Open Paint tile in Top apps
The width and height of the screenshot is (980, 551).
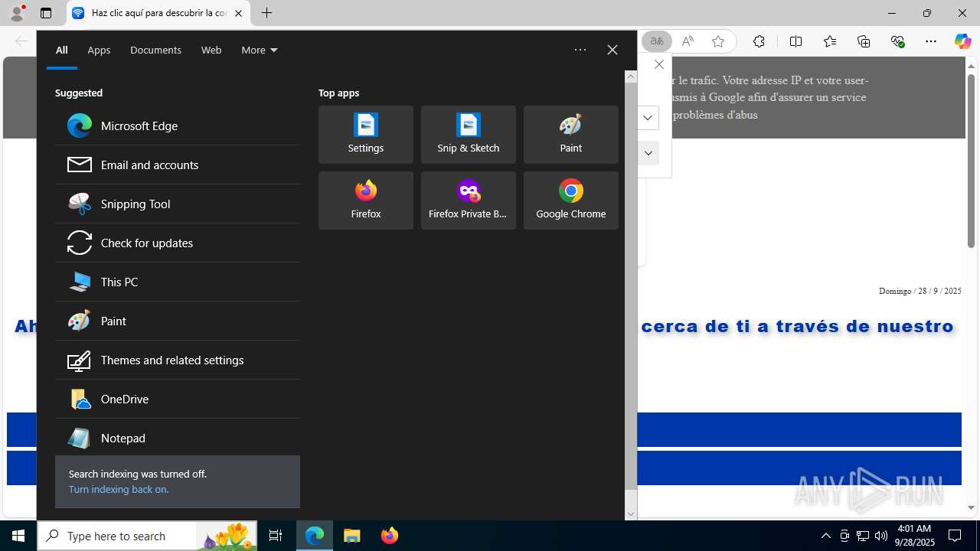[571, 135]
